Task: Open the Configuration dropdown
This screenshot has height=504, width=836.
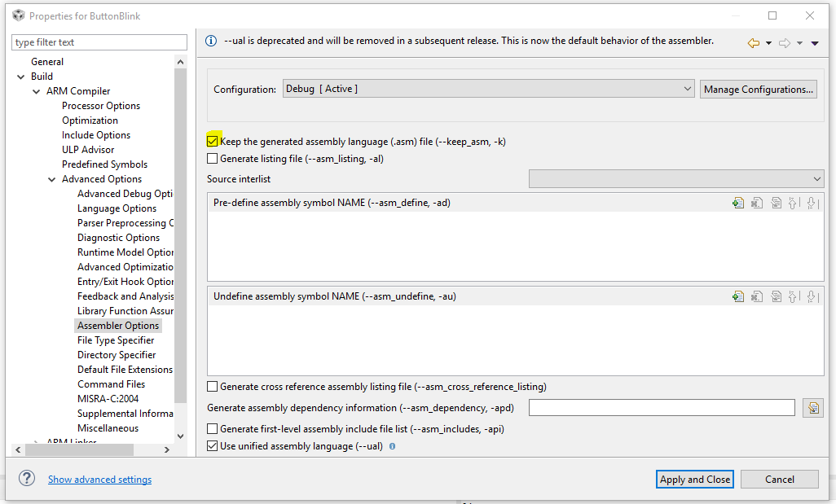Action: (488, 89)
